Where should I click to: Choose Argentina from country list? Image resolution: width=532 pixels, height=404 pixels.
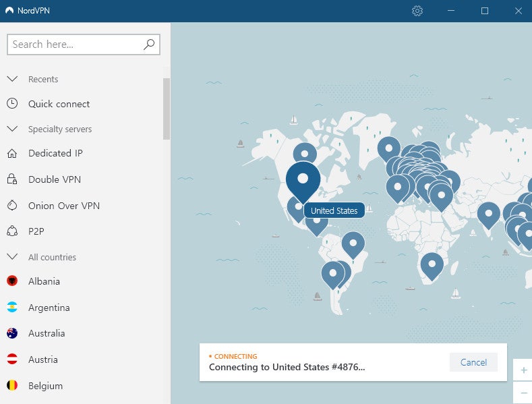49,308
